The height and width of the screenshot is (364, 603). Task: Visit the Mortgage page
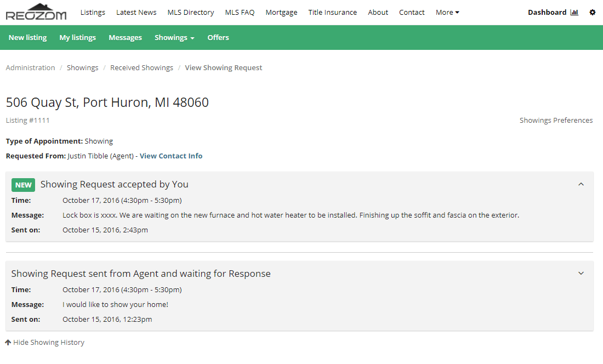(x=281, y=13)
